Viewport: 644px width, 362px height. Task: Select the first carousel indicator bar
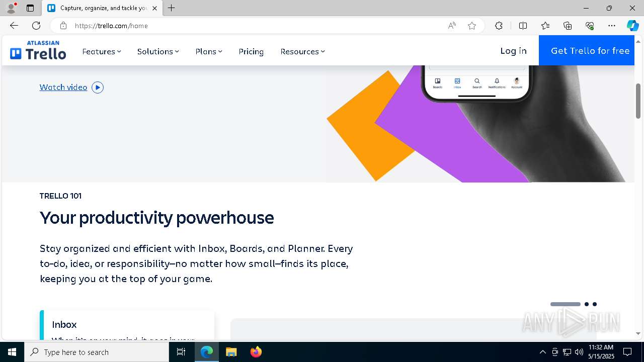point(566,304)
